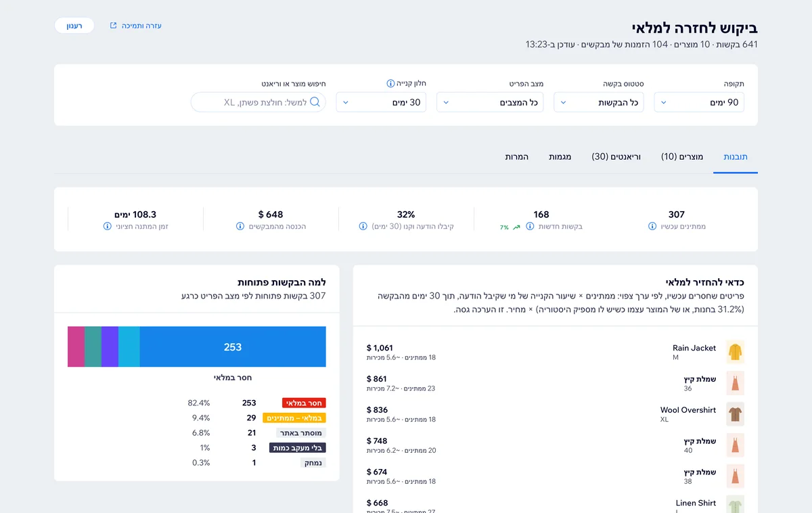Focus the product or variant search field
This screenshot has width=812, height=513.
pyautogui.click(x=258, y=102)
